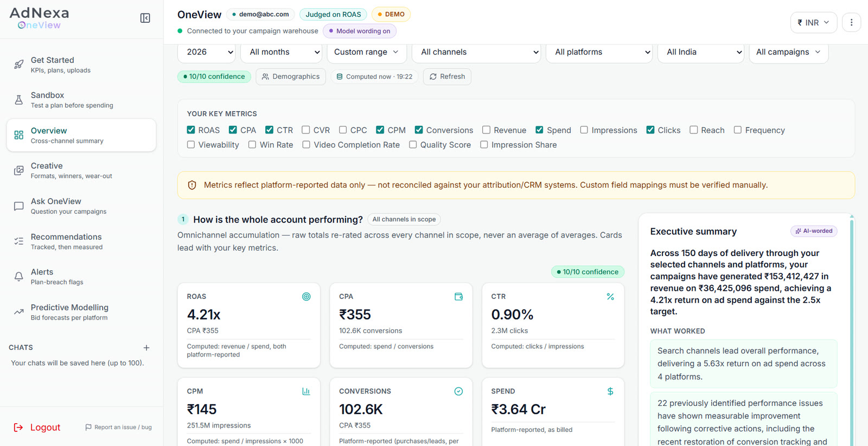Open the three-dot more options menu
868x446 pixels.
pos(851,22)
